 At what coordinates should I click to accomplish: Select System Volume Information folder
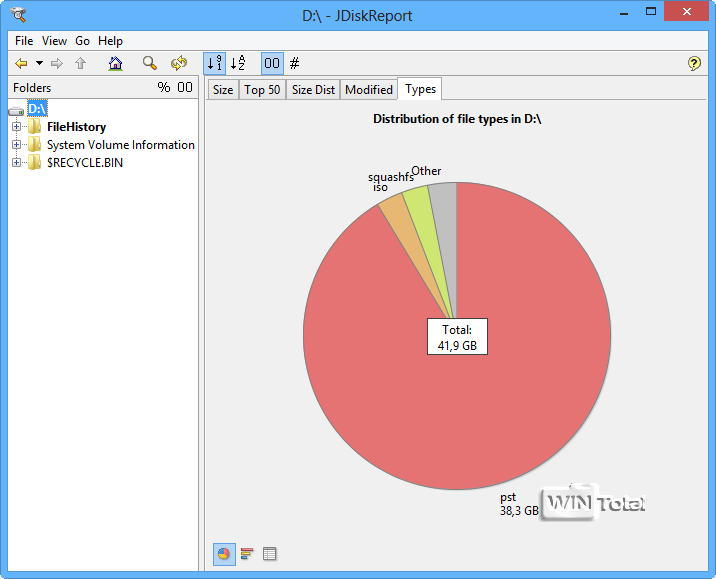(x=121, y=145)
